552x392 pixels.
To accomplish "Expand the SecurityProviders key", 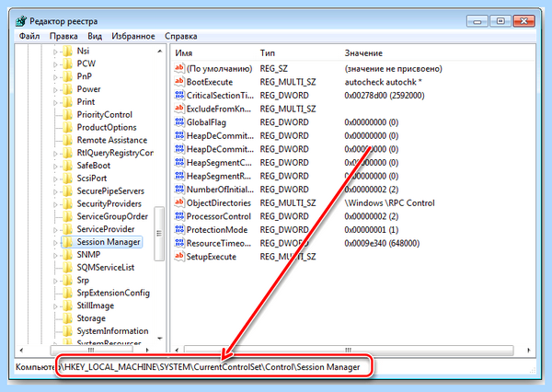I will point(55,204).
